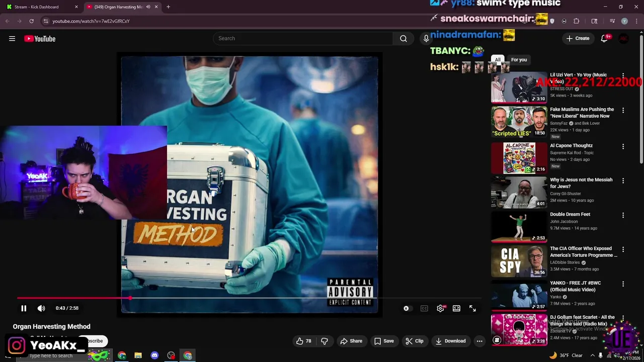Open the YouTube account avatar menu
The image size is (644, 362).
point(624,39)
